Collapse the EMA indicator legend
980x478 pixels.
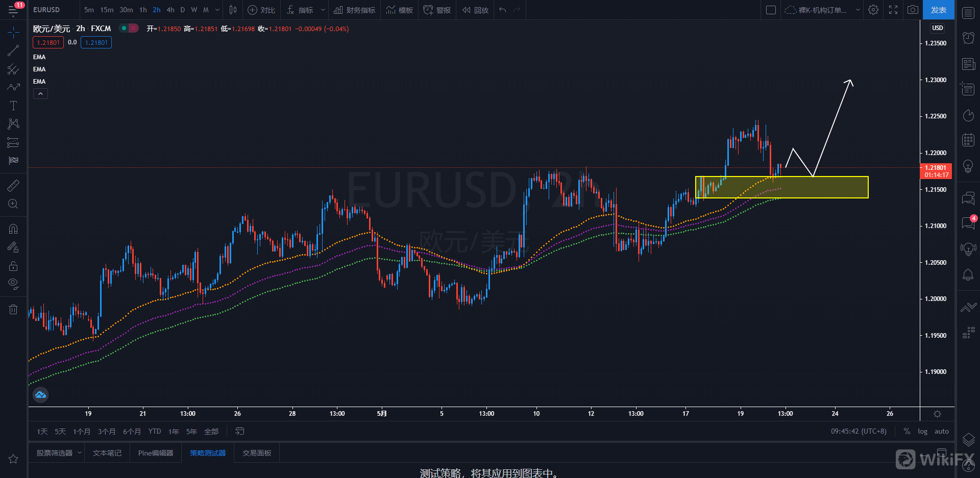(40, 94)
